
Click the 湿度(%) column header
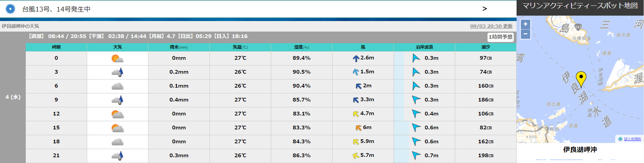pos(302,47)
